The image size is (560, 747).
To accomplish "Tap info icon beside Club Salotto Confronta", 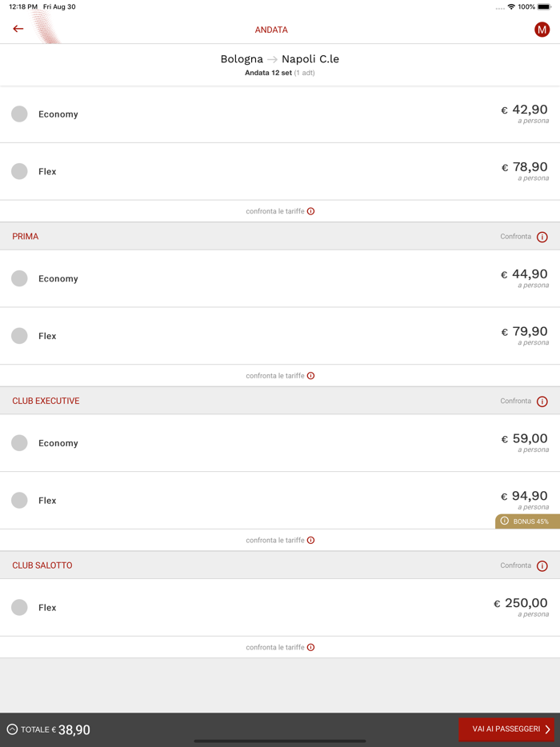I will pyautogui.click(x=542, y=566).
